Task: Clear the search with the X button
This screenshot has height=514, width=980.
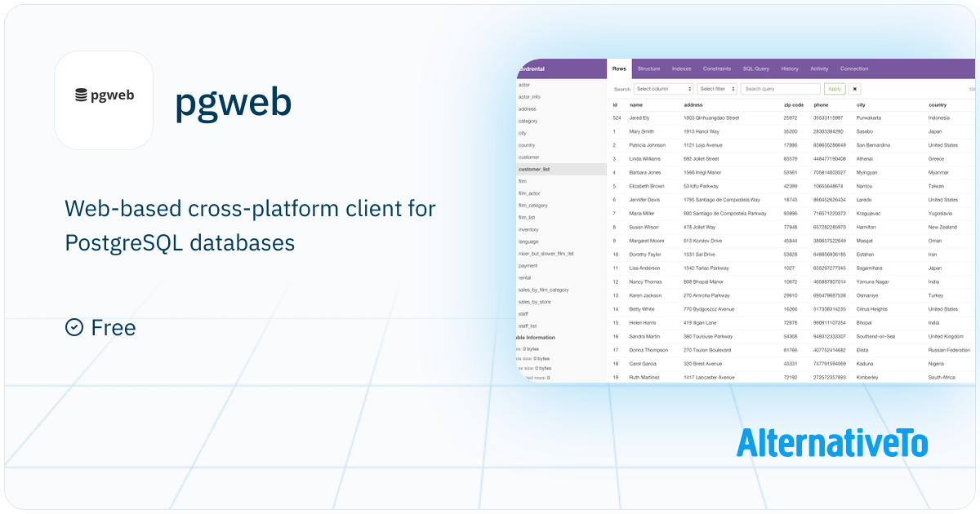Action: click(x=854, y=89)
